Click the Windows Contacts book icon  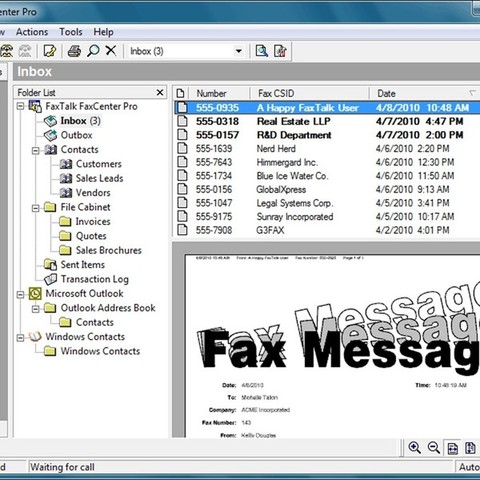tap(35, 337)
